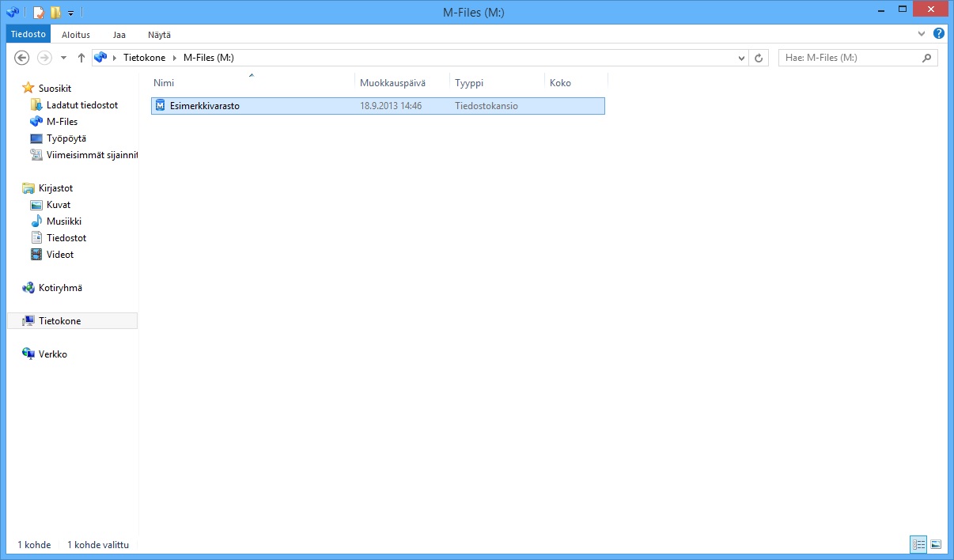Screen dimensions: 954x560
Task: Open M-Files in the favorites list
Action: pos(62,122)
